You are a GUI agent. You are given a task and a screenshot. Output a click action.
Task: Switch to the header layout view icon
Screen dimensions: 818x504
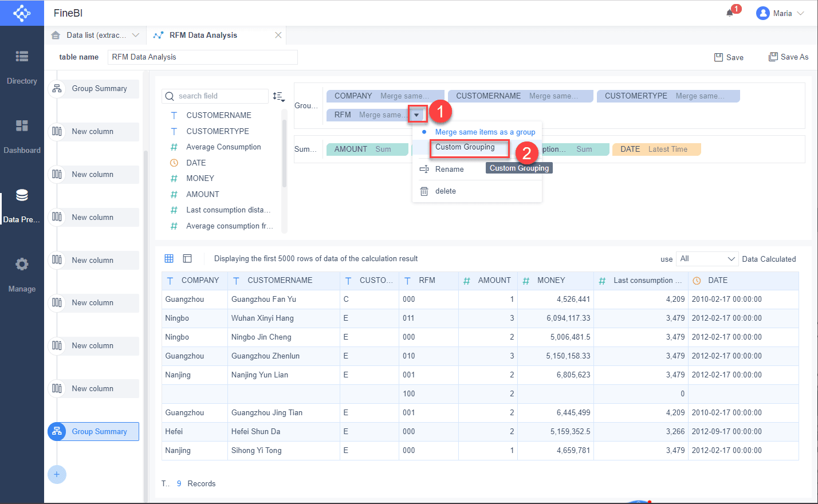tap(187, 258)
